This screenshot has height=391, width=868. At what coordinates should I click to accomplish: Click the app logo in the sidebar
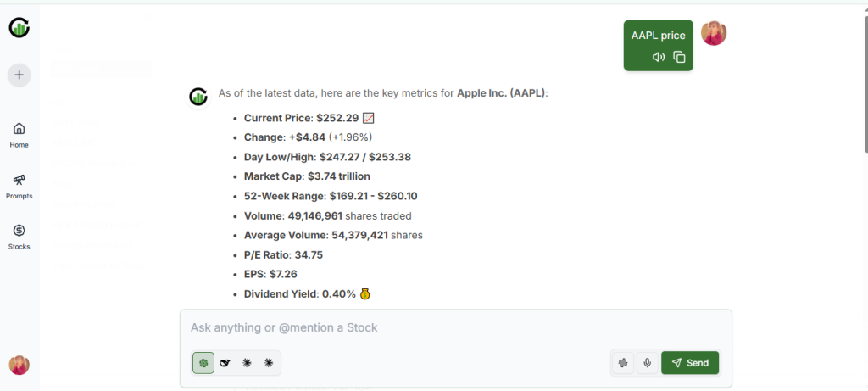[19, 28]
